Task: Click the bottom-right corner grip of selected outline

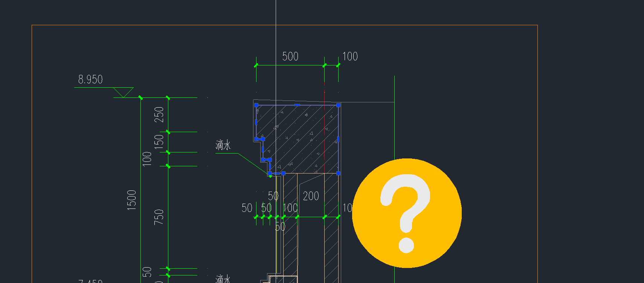Action: click(x=338, y=173)
